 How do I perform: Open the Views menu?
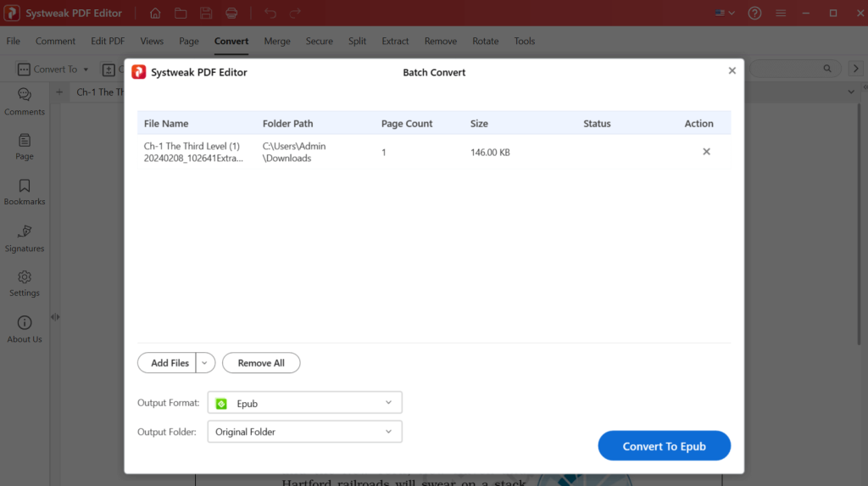(x=152, y=41)
